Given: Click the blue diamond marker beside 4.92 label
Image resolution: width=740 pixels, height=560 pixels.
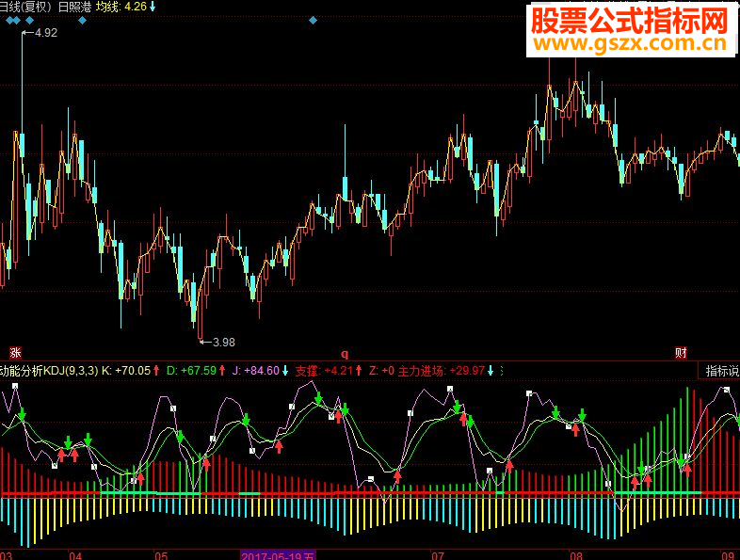Looking at the screenshot, I should pyautogui.click(x=30, y=21).
